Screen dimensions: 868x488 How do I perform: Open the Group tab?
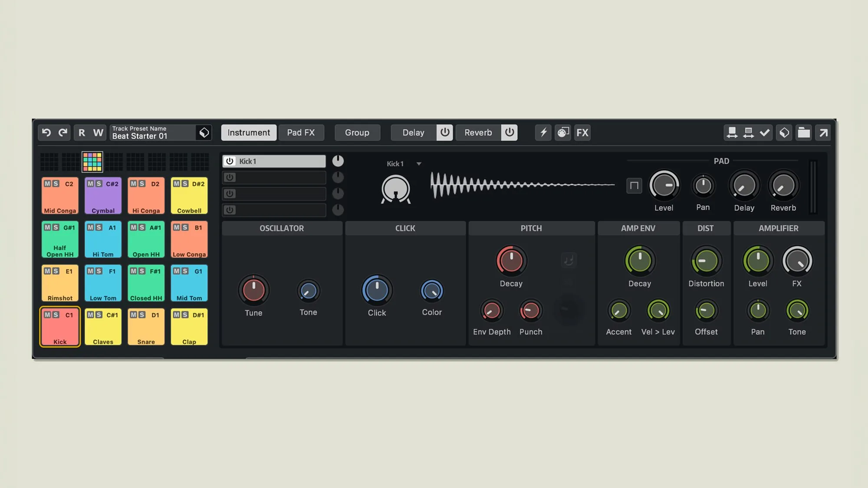pos(357,133)
